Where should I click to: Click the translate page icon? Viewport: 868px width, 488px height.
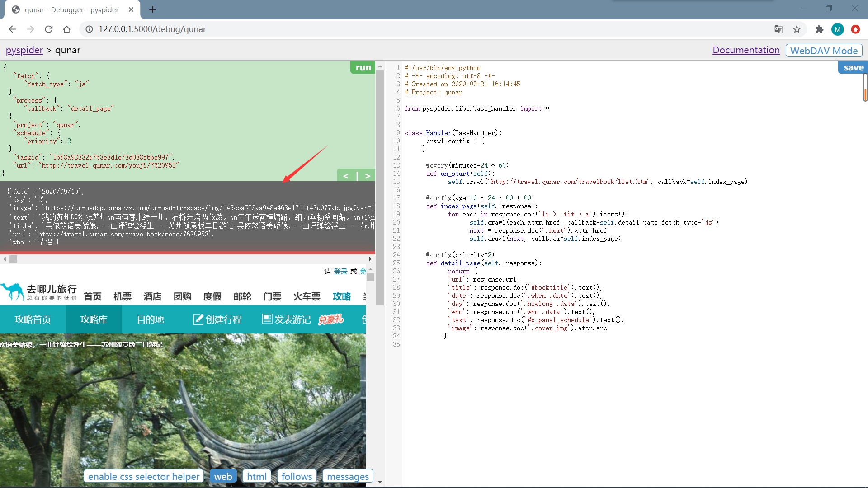(x=778, y=29)
